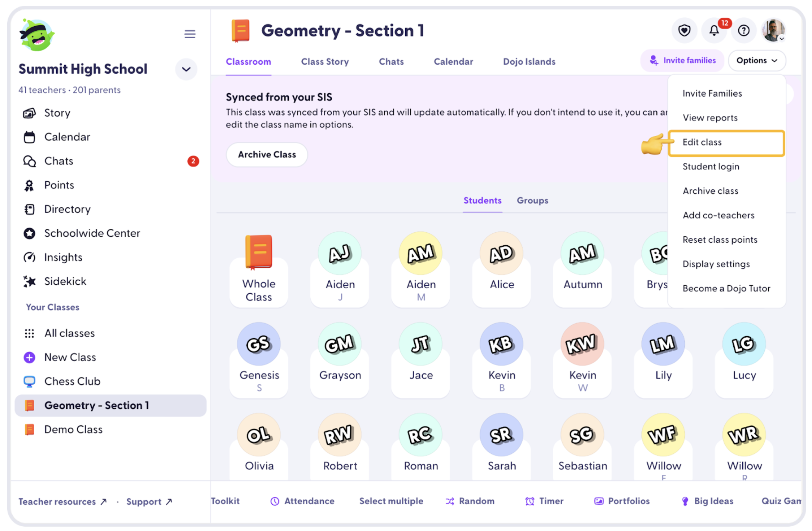Viewport: 812px width, 531px height.
Task: Add a New Class
Action: tap(70, 357)
